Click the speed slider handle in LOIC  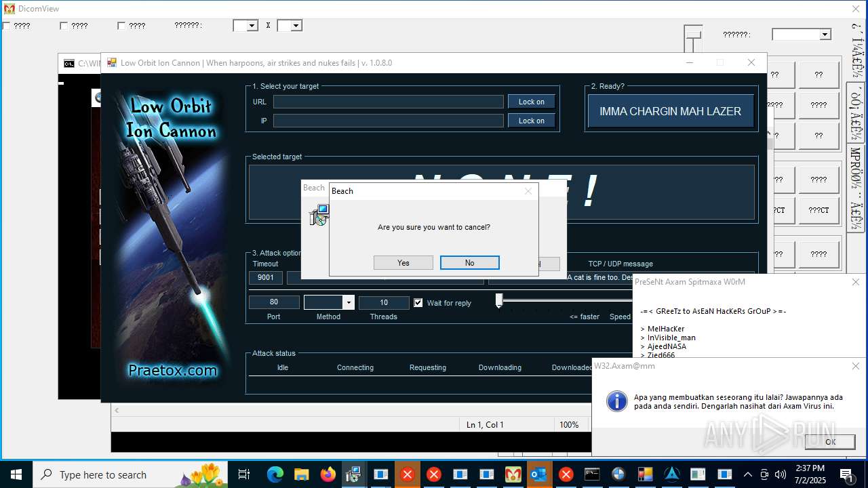coord(499,300)
